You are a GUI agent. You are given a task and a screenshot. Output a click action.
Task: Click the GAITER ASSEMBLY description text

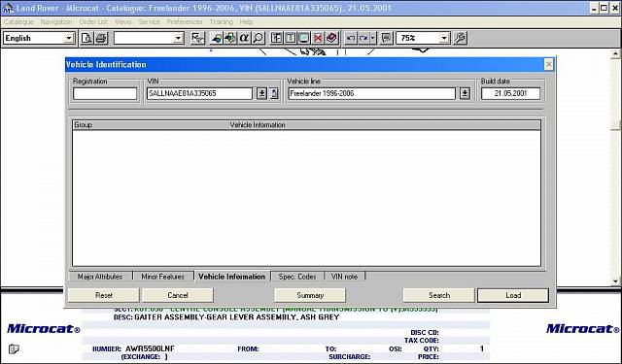point(237,317)
